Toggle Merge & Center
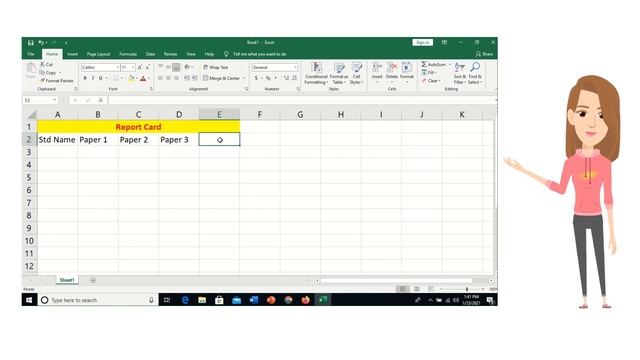The width and height of the screenshot is (640, 360). (x=222, y=78)
